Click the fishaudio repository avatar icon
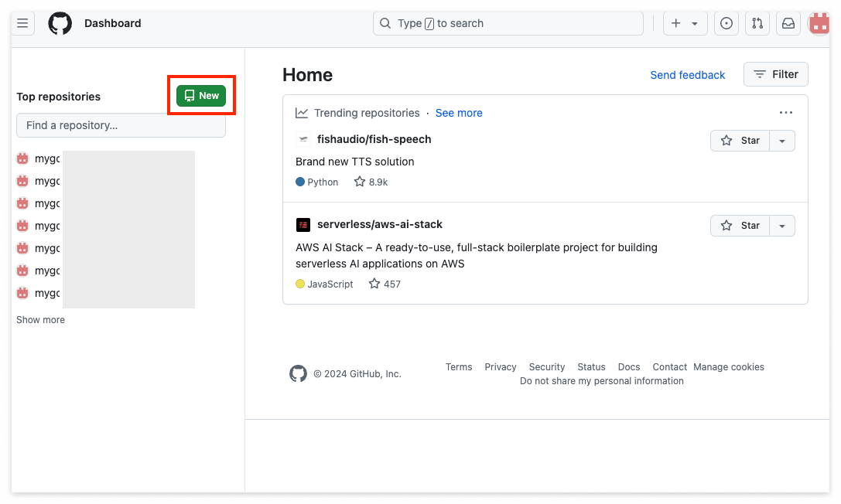This screenshot has width=841, height=504. pyautogui.click(x=303, y=139)
